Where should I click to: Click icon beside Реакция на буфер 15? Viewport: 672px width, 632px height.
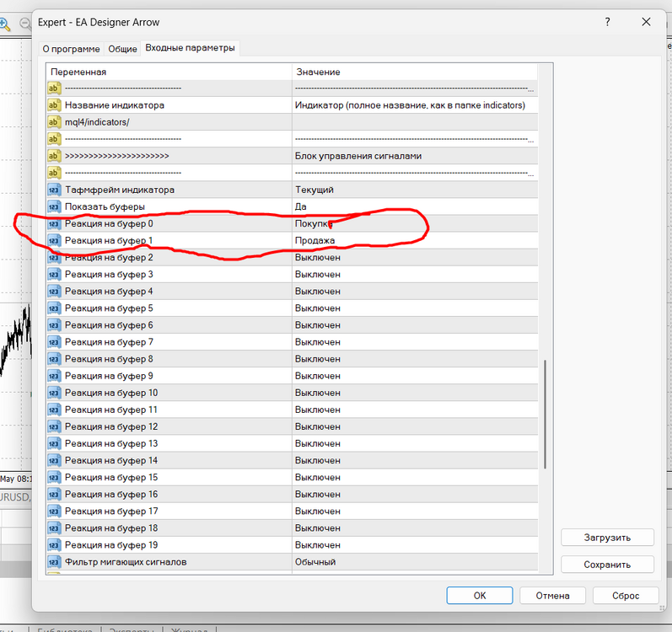coord(54,478)
